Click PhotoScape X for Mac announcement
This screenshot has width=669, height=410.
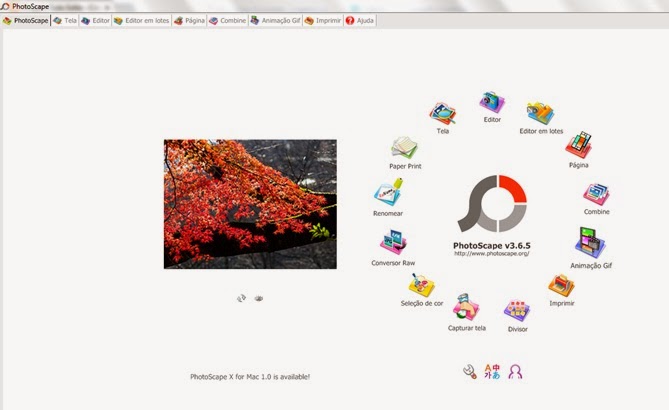point(250,377)
